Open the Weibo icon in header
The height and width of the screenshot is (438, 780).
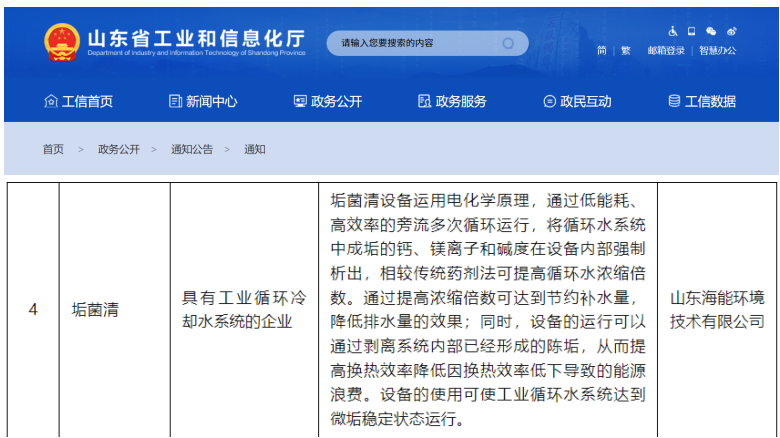(731, 32)
